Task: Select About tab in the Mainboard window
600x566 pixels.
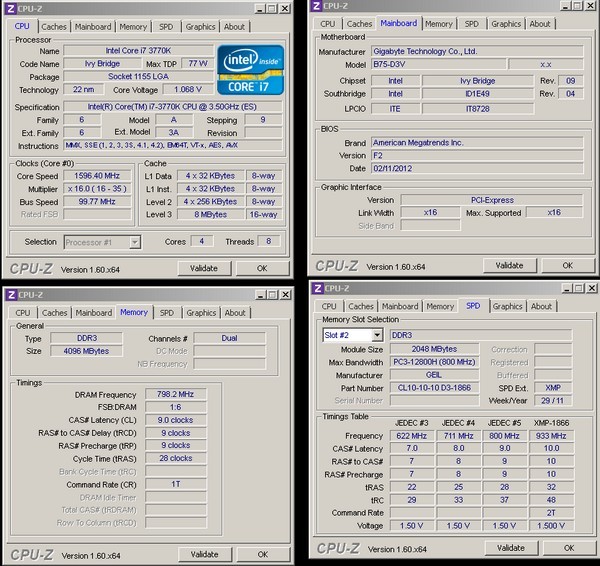Action: (x=540, y=24)
